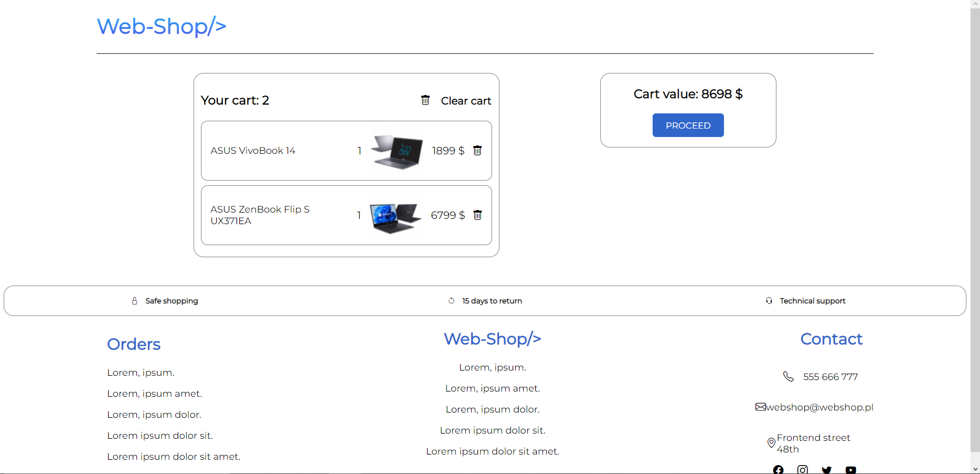
Task: Click the 15 days to return label
Action: tap(492, 301)
